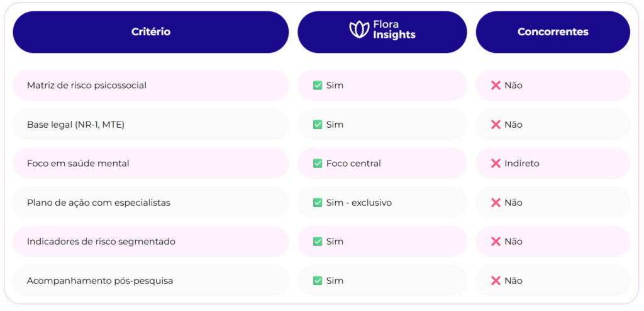
Task: Click green checkmark beside Foco central
Action: [x=318, y=164]
